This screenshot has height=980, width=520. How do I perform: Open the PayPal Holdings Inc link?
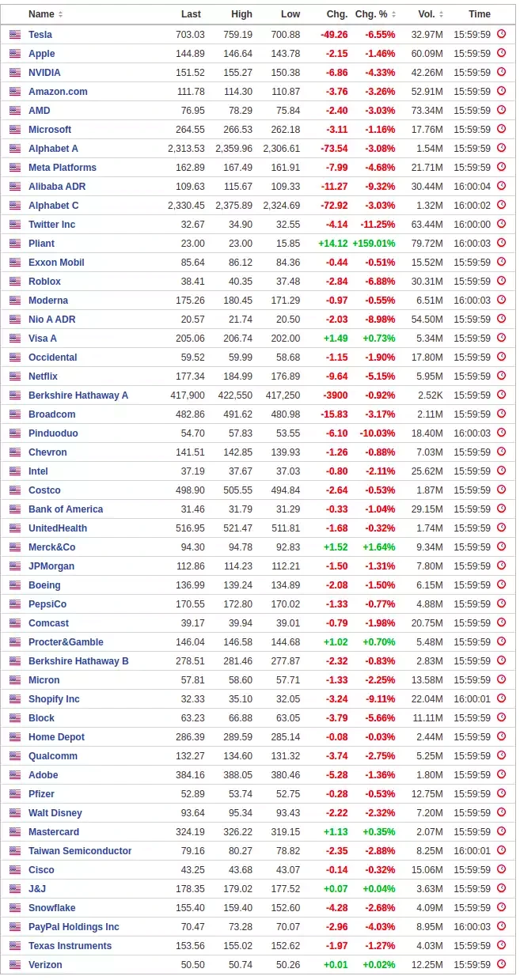[x=74, y=927]
